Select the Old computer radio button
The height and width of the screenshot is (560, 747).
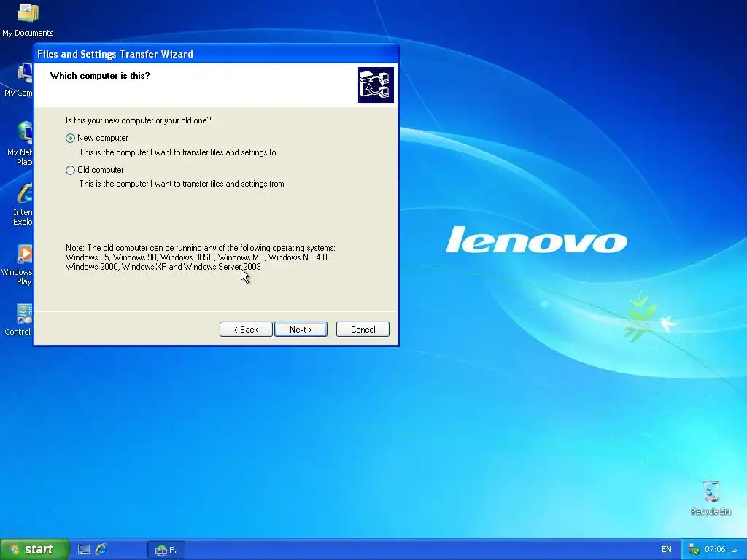(71, 170)
